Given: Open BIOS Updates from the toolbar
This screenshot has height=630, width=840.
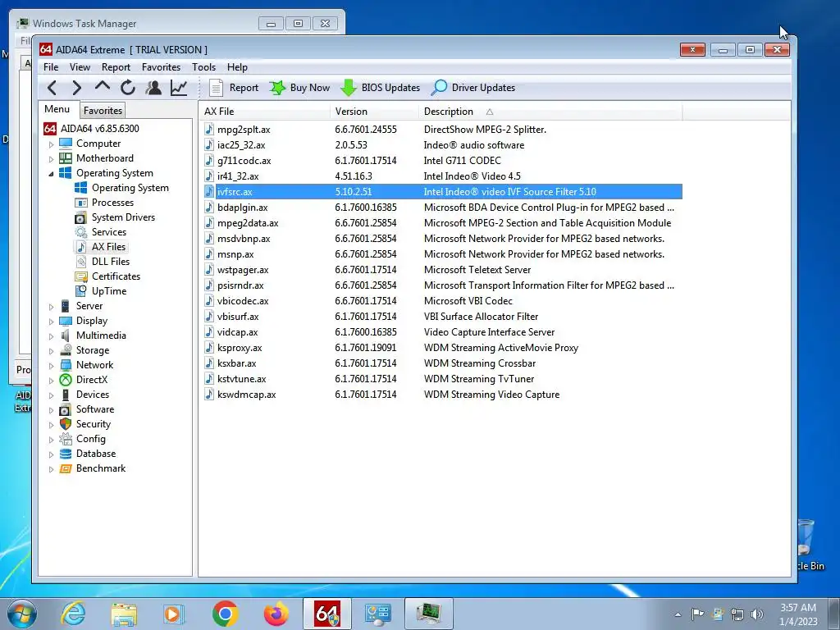Looking at the screenshot, I should point(381,87).
